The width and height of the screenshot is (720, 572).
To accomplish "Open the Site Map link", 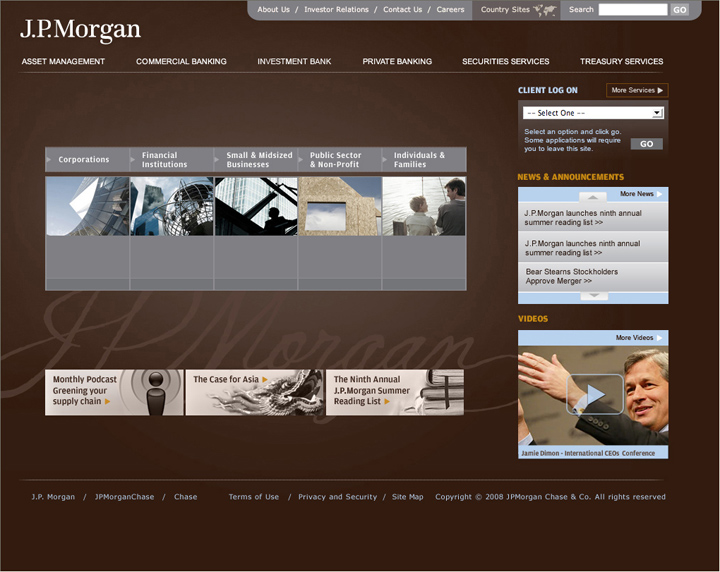I will 408,497.
